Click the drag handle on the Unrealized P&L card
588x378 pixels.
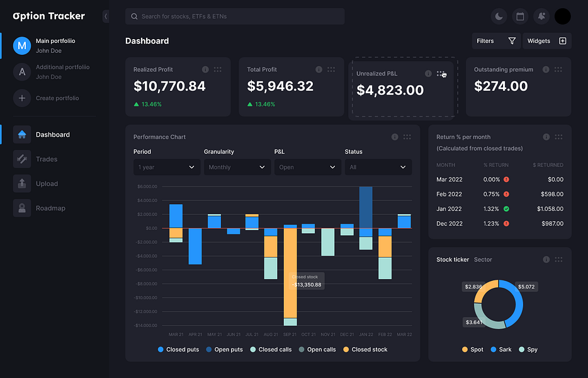click(441, 73)
